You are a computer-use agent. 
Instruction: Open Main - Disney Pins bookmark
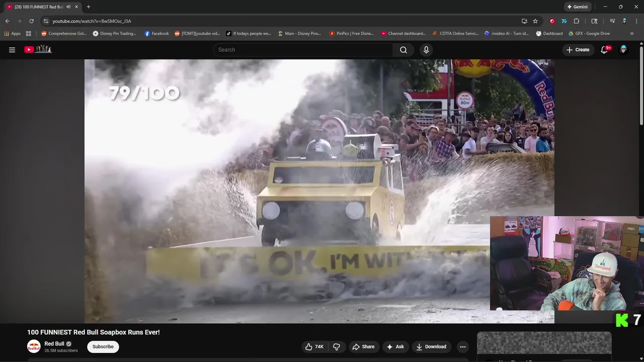pos(299,34)
